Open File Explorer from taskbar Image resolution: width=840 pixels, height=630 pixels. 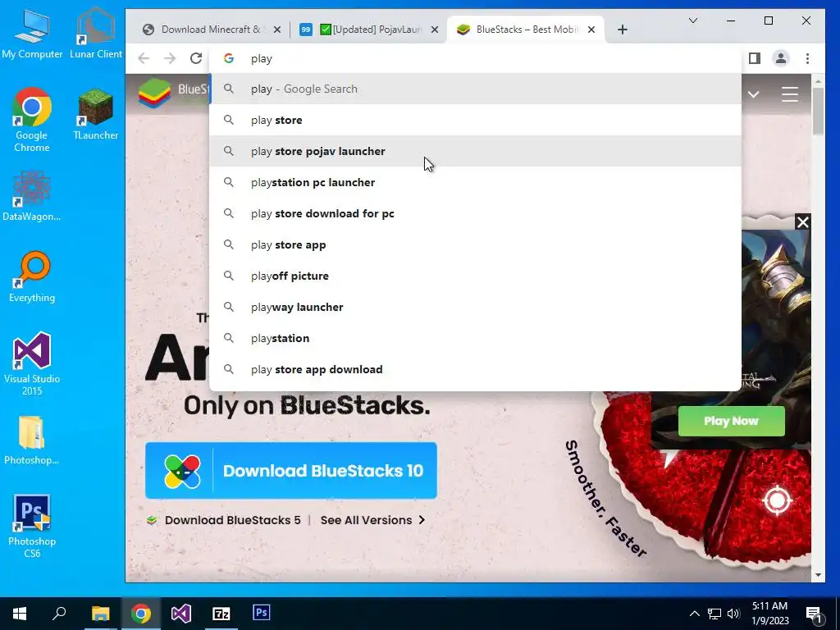click(100, 614)
